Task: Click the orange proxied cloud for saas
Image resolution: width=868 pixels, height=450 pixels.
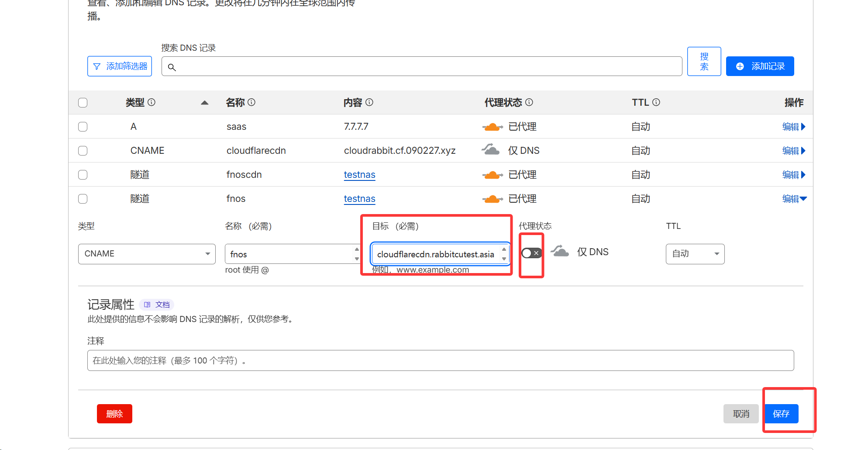Action: 492,127
